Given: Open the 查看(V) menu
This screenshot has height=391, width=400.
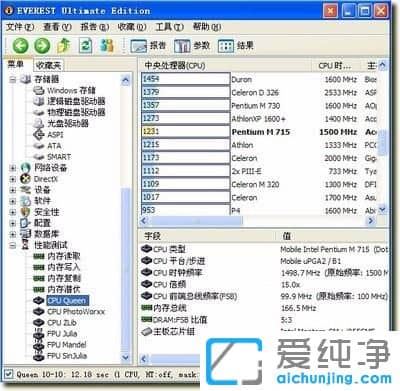Looking at the screenshot, I should [57, 27].
